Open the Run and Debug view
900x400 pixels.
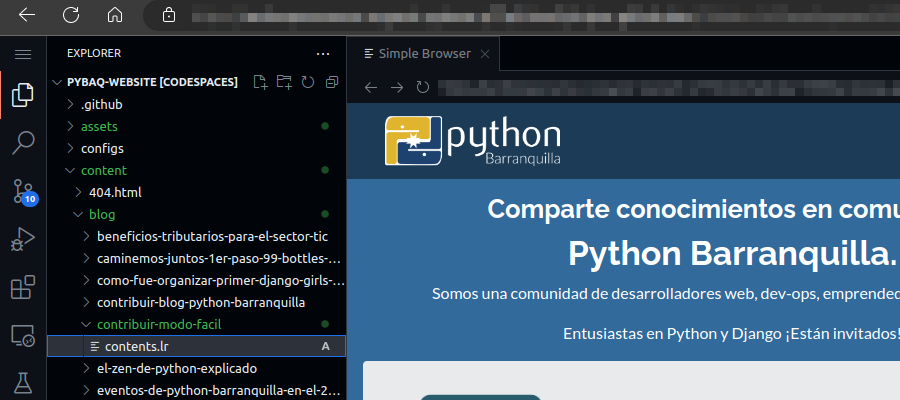[23, 239]
